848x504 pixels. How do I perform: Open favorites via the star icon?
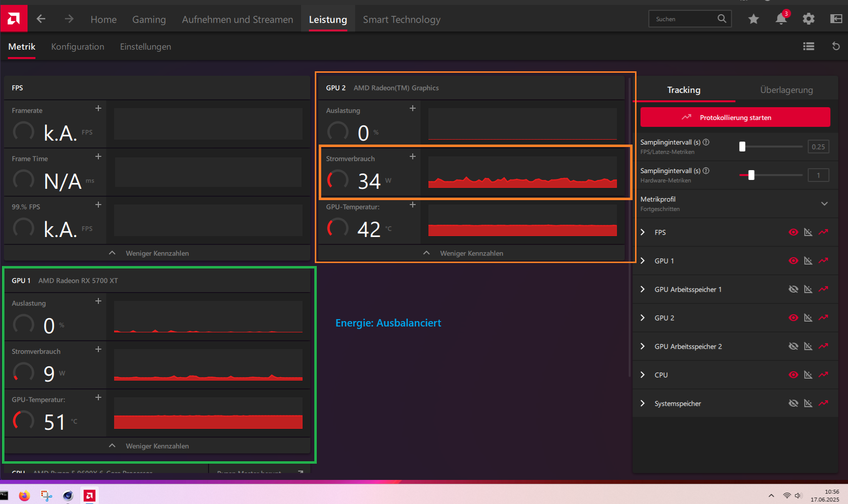pos(754,19)
